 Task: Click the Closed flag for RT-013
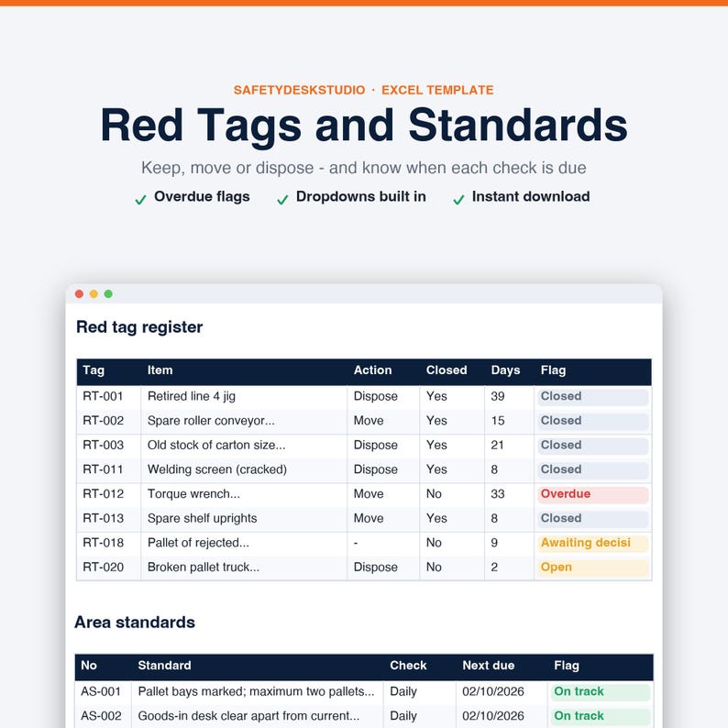pos(592,518)
